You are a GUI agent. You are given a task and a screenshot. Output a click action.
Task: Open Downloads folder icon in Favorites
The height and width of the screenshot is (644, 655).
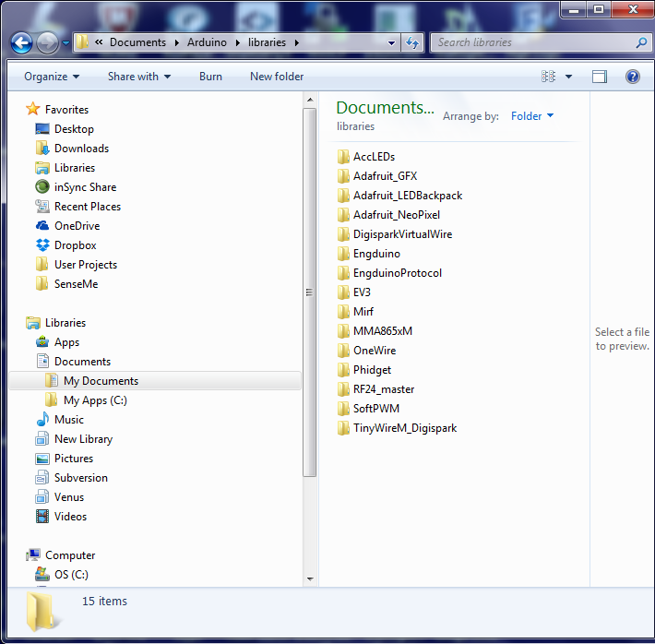tap(42, 149)
